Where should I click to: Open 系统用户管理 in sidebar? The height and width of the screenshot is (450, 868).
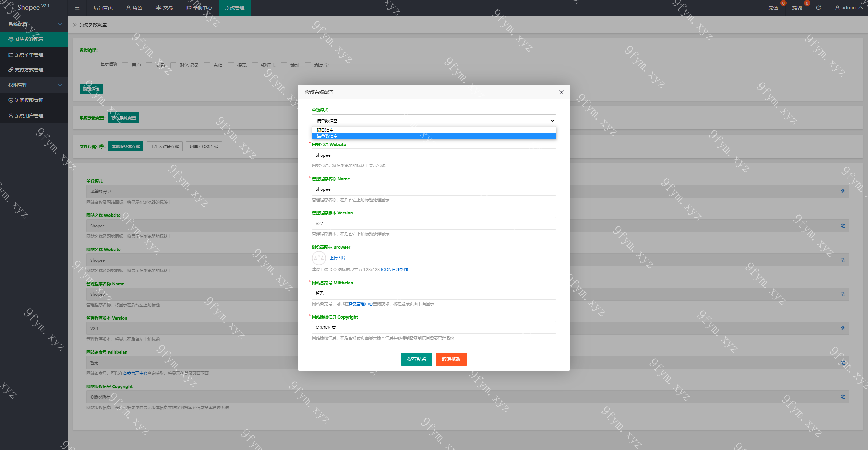tap(34, 116)
